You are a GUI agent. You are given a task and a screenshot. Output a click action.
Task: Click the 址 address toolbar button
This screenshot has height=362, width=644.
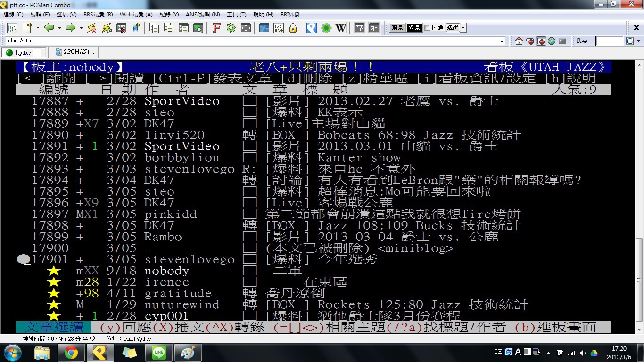[374, 28]
